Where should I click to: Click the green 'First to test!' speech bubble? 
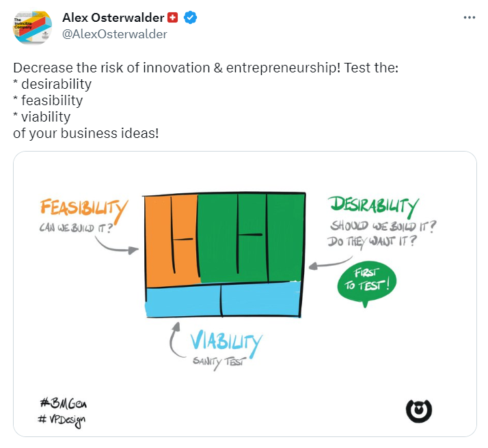pyautogui.click(x=366, y=282)
